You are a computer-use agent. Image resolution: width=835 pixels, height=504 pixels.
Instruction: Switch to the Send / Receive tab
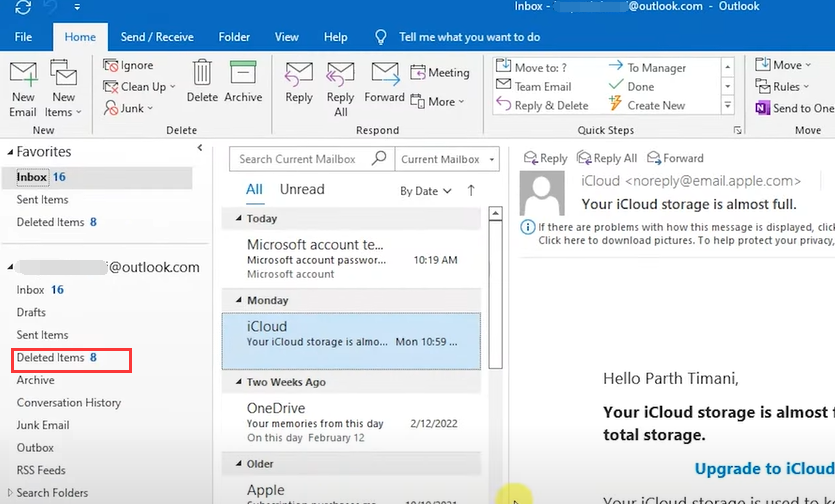coord(157,37)
